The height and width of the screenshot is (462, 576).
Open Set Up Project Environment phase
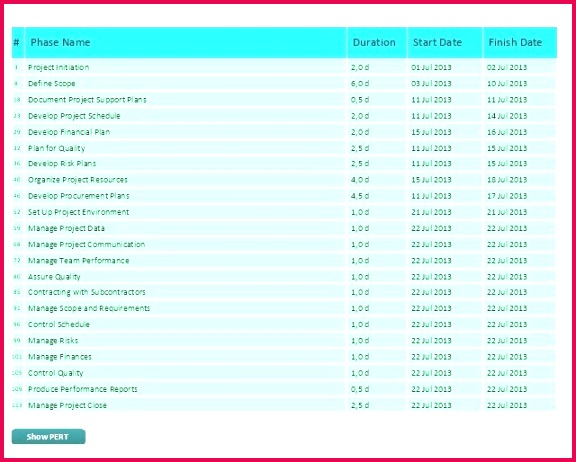coord(284,212)
